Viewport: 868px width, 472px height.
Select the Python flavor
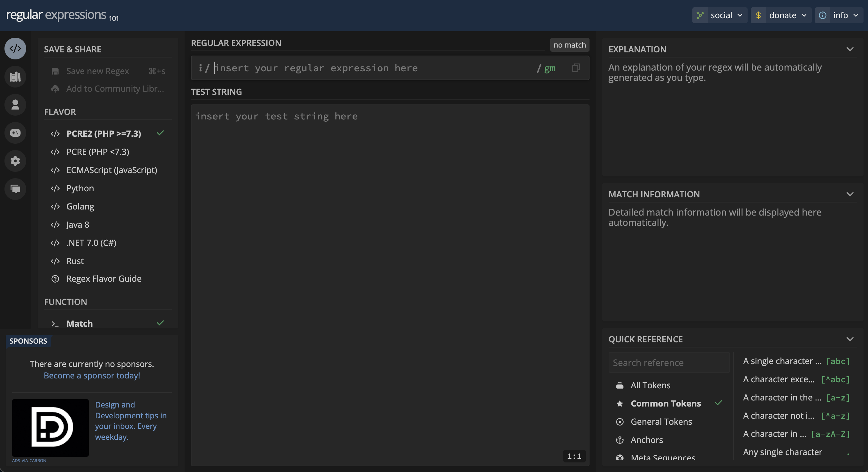pos(80,188)
